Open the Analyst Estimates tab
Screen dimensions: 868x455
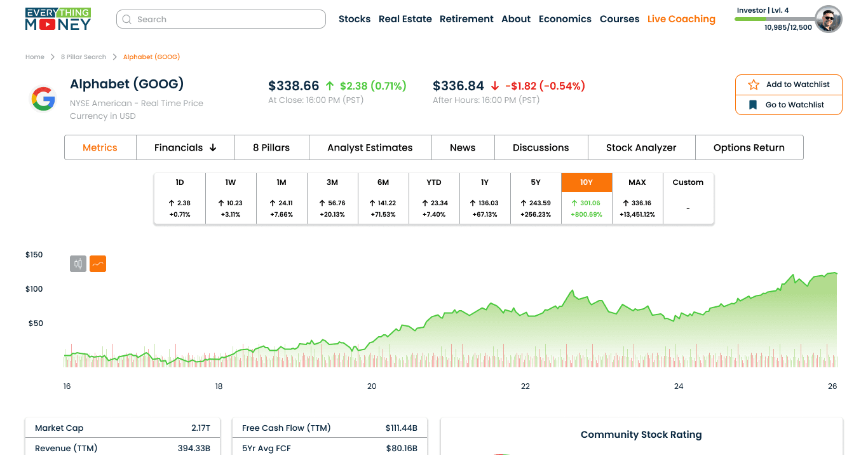pos(369,147)
